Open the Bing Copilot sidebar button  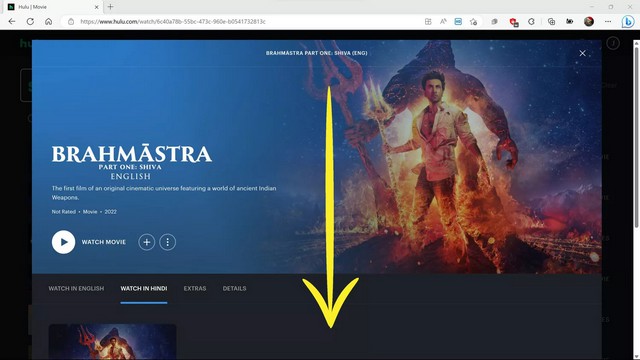(628, 22)
